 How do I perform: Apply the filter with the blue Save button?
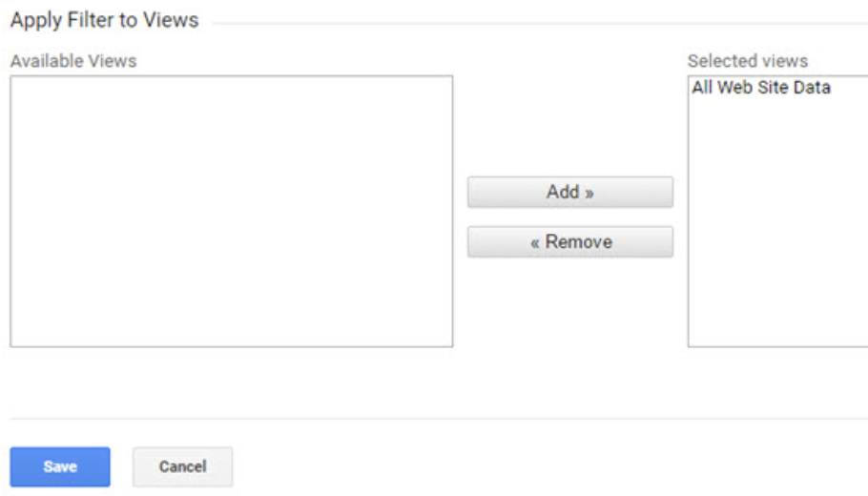(60, 466)
